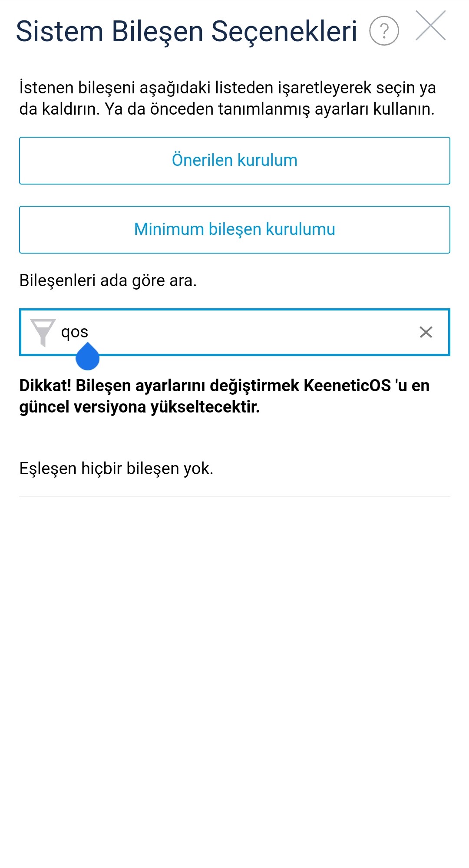Choose Önerilen kurulum preset
Screen dimensions: 469x868
coord(234,161)
